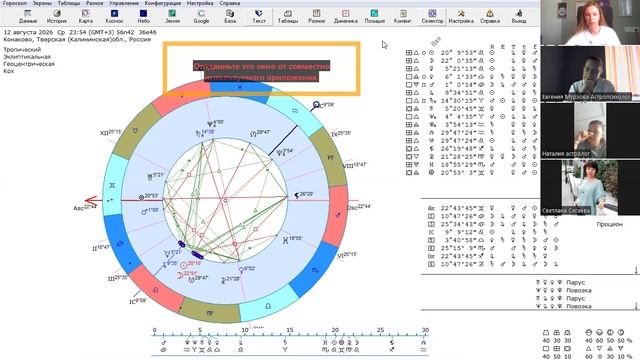
Task: Click the Moon glyph at 22°01' in chart
Action: coord(180,276)
